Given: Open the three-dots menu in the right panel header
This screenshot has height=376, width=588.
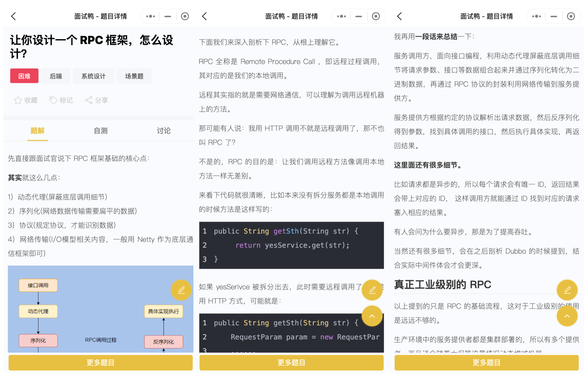Looking at the screenshot, I should 536,16.
